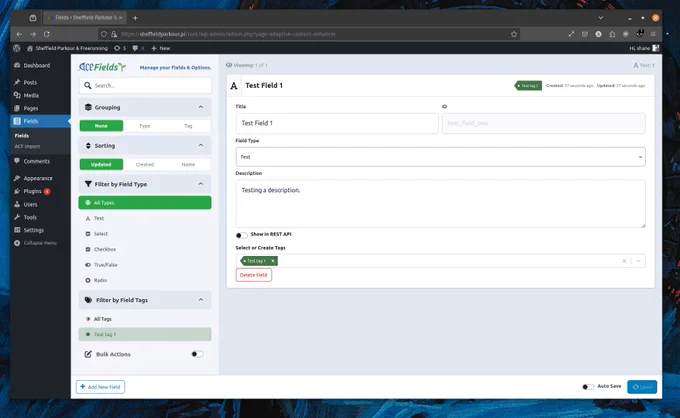680x418 pixels.
Task: Toggle the Bulk Actions switch
Action: pyautogui.click(x=197, y=354)
